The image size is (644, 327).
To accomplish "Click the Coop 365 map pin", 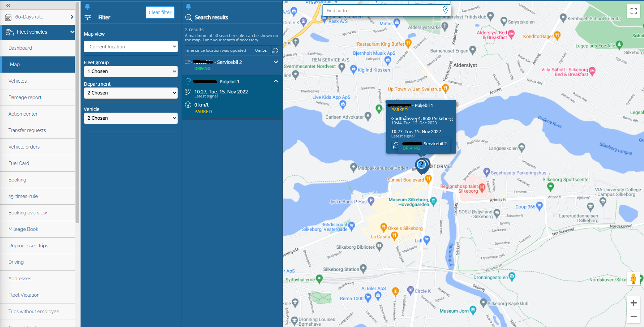I will pos(539,206).
